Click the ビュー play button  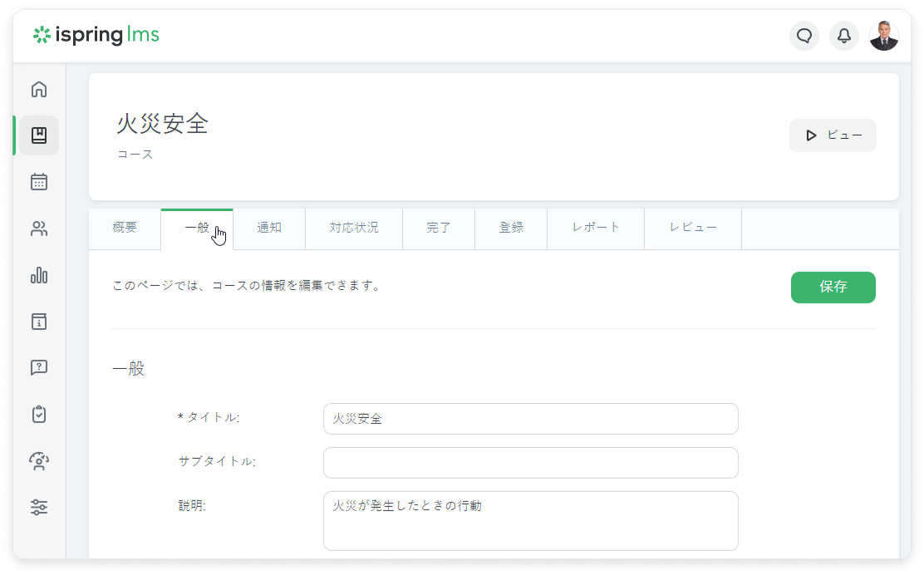833,135
